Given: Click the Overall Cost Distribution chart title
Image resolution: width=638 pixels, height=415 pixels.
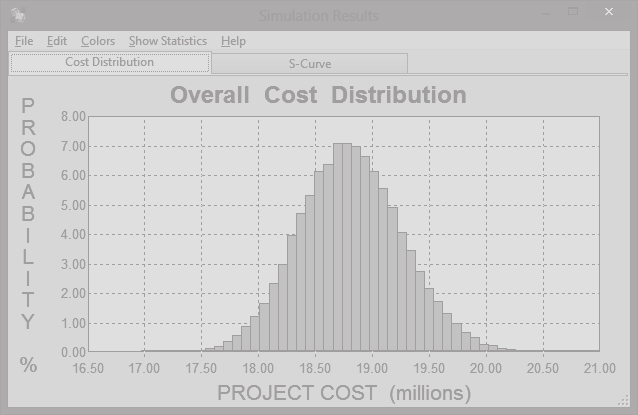Looking at the screenshot, I should 318,95.
